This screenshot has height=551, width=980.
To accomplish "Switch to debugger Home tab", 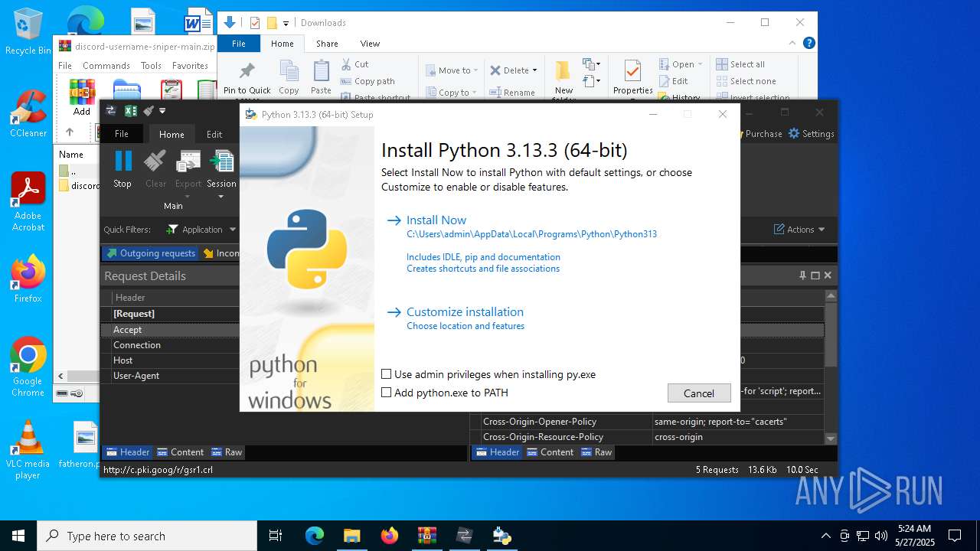I will coord(171,134).
